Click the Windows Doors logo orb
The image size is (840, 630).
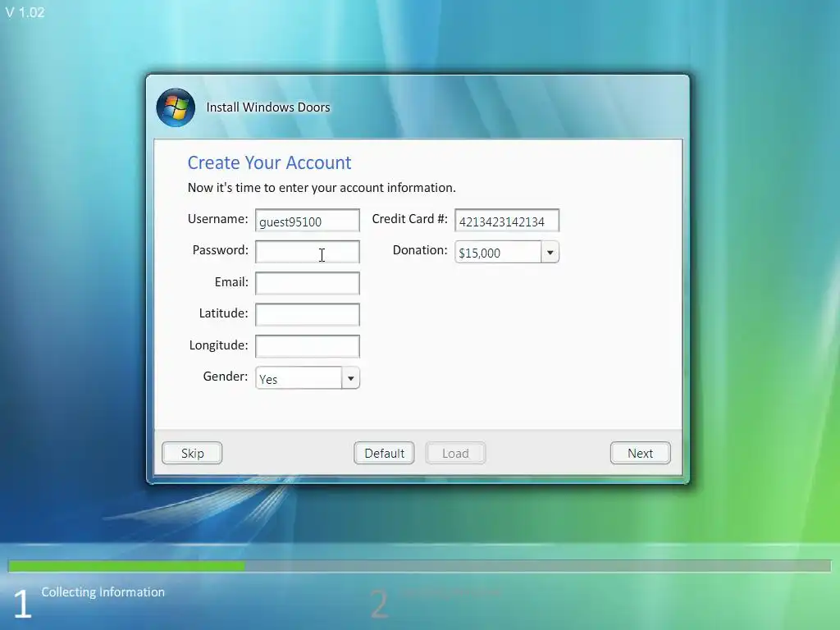[x=176, y=107]
